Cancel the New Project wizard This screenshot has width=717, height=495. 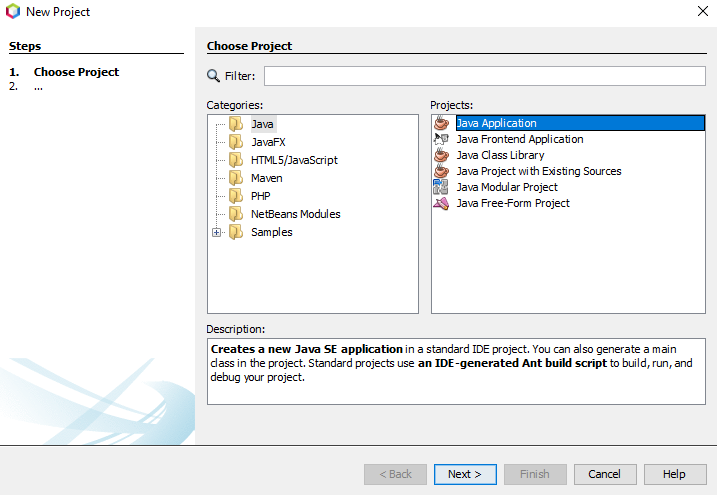tap(605, 474)
